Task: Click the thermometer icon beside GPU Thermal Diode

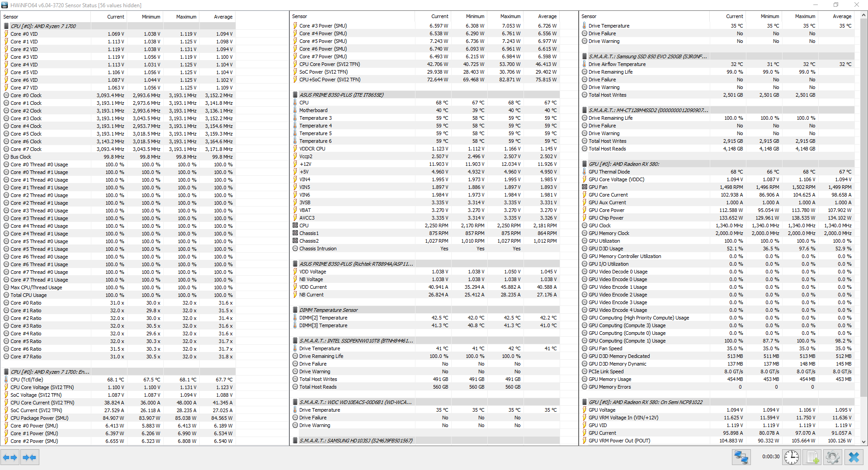Action: coord(585,172)
